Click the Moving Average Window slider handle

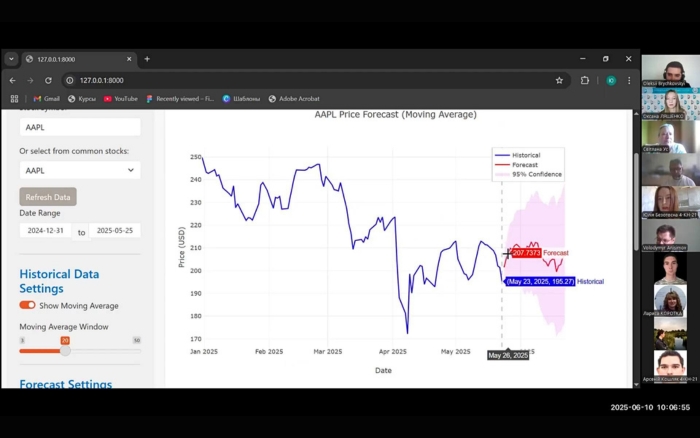pos(65,351)
